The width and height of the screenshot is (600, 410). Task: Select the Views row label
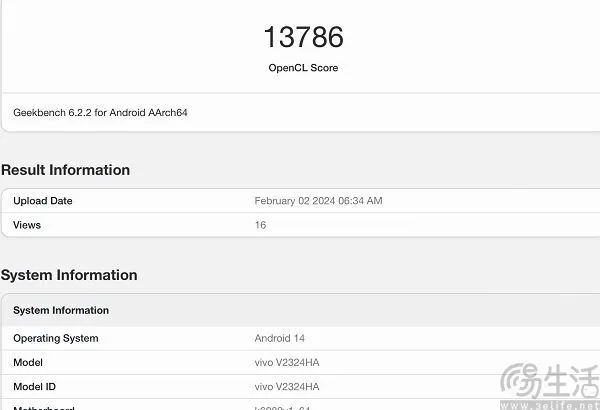coord(27,225)
